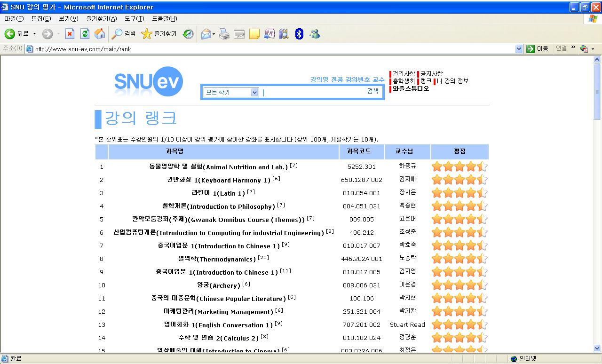
Task: Open the address bar dropdown arrow
Action: click(519, 49)
